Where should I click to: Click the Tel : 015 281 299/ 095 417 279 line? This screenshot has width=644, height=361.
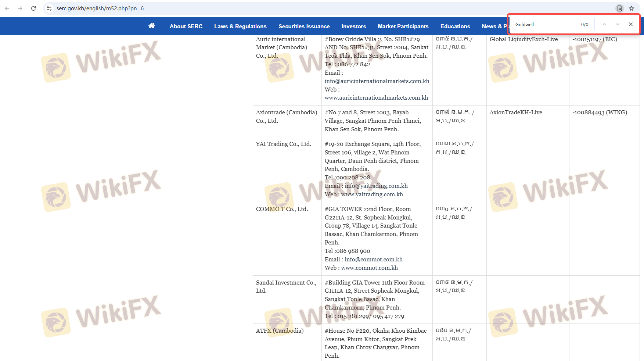coord(364,316)
